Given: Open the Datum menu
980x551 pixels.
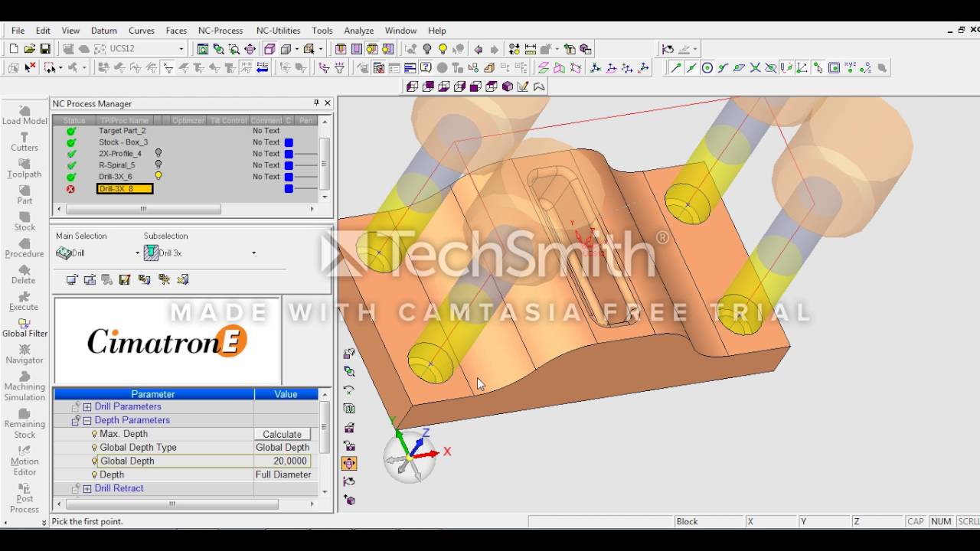Looking at the screenshot, I should click(x=104, y=31).
